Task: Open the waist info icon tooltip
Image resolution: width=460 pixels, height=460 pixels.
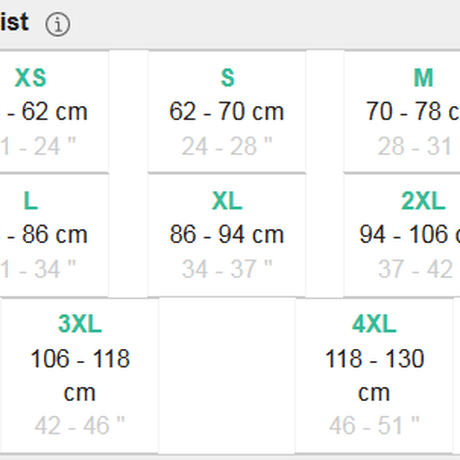Action: click(58, 24)
